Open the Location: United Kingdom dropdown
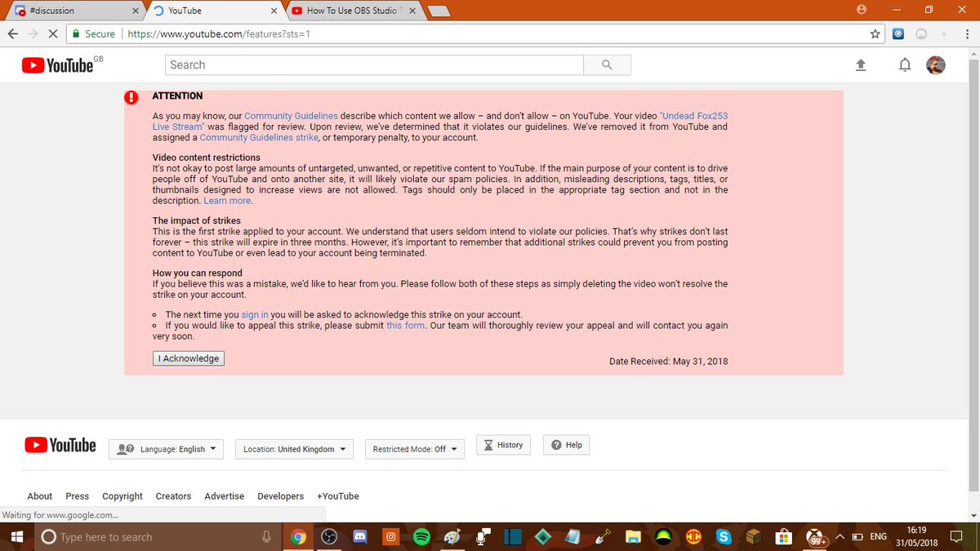Screen dimensions: 980x551 tap(295, 449)
